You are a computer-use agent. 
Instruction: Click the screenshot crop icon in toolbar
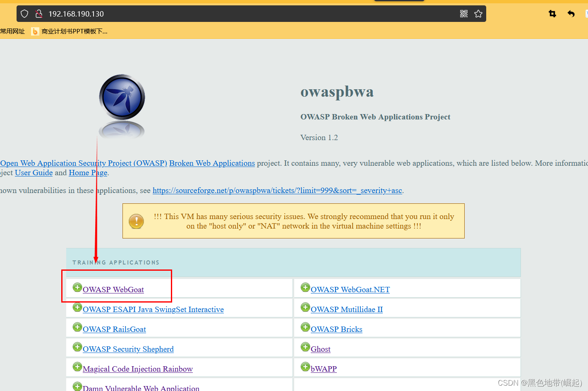(552, 14)
